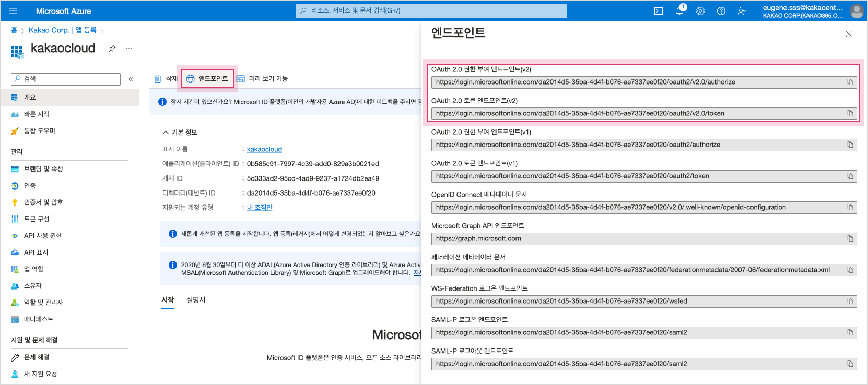Close the 엔드포인트 panel

click(849, 34)
